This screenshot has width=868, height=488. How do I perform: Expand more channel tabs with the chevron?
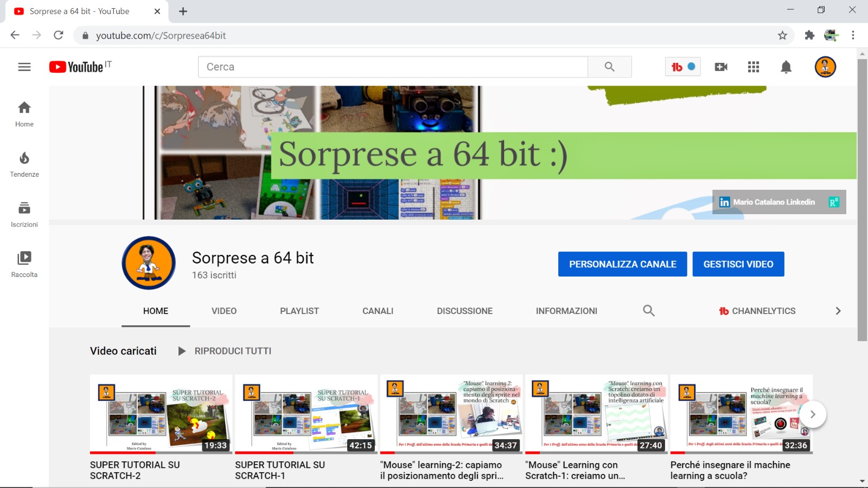point(838,311)
